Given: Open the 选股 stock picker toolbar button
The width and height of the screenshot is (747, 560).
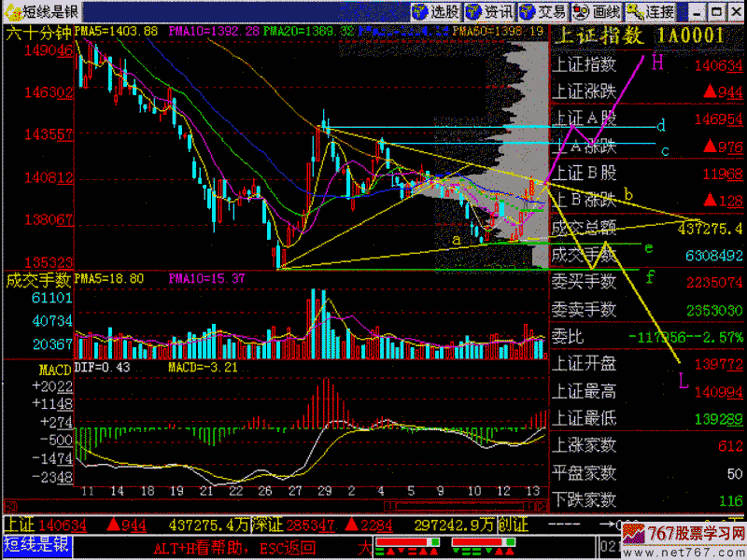Looking at the screenshot, I should pos(437,12).
